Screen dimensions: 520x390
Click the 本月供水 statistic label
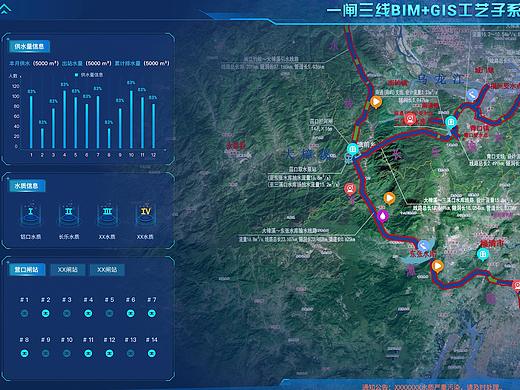pos(19,63)
